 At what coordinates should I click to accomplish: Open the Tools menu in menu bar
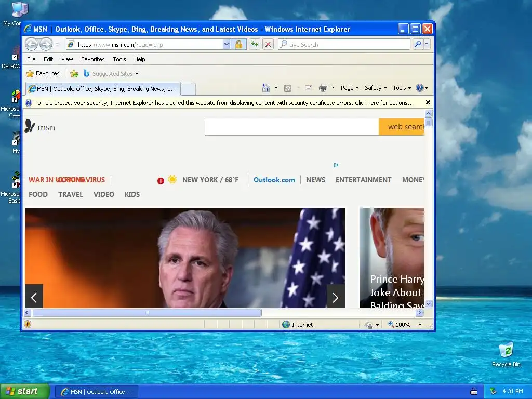coord(119,59)
